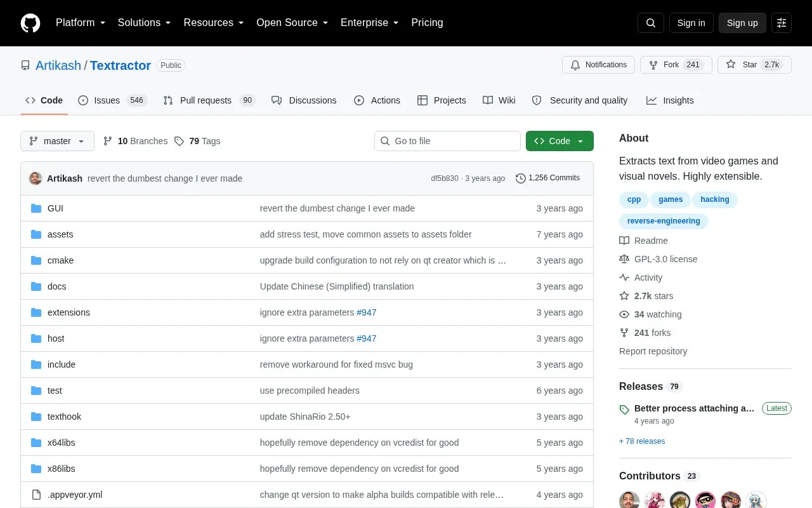Open the Report repository link

click(x=653, y=351)
